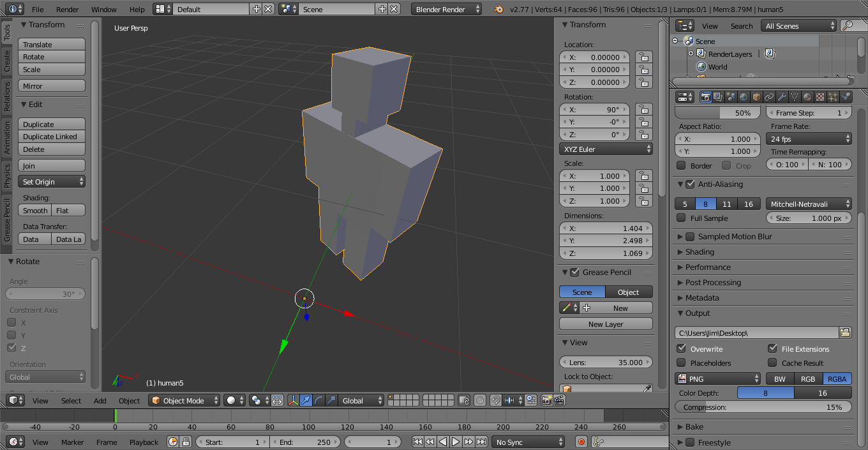
Task: Open the World properties globe icon
Action: tap(744, 97)
